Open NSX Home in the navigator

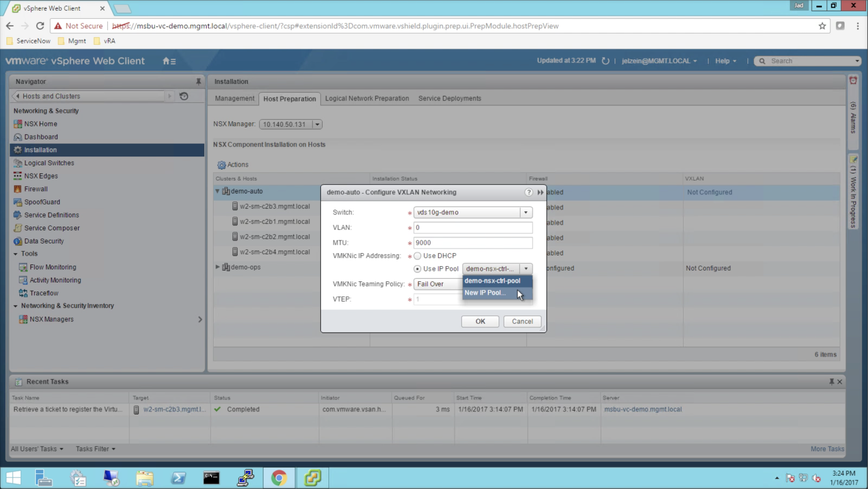pos(40,124)
